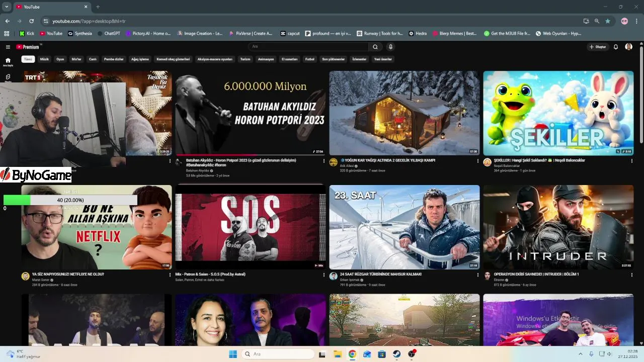The height and width of the screenshot is (362, 644).
Task: Open the Synthesia bookmark
Action: [x=79, y=34]
